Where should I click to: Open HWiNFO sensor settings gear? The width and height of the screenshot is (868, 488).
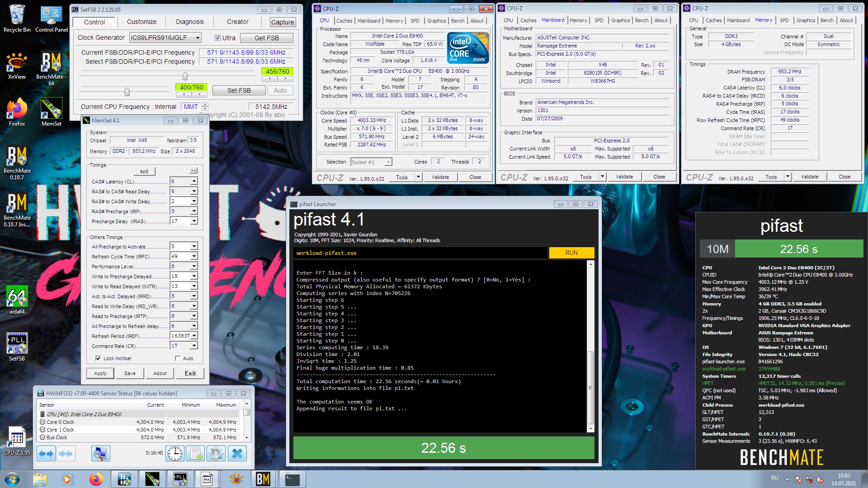click(x=216, y=453)
